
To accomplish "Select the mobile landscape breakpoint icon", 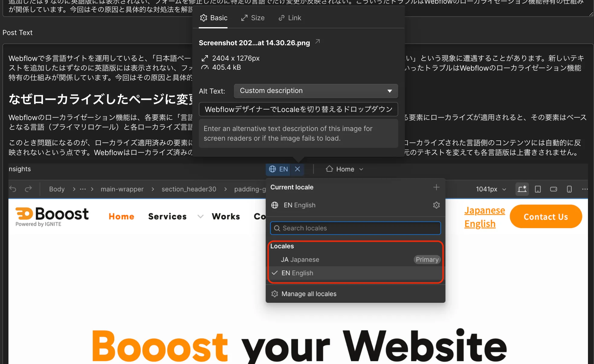I will (x=554, y=189).
